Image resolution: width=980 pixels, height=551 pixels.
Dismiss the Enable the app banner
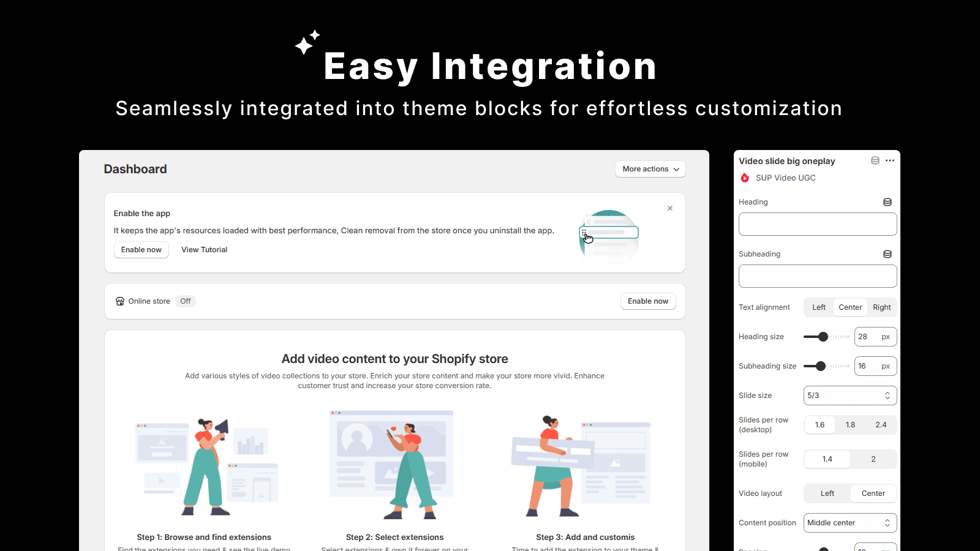click(670, 208)
